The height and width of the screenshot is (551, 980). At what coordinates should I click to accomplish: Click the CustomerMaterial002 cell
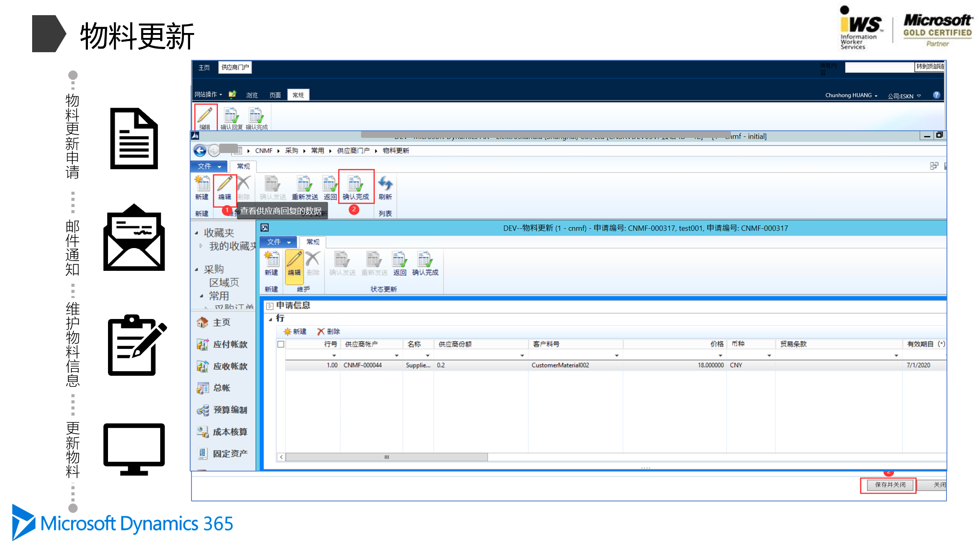(x=575, y=365)
